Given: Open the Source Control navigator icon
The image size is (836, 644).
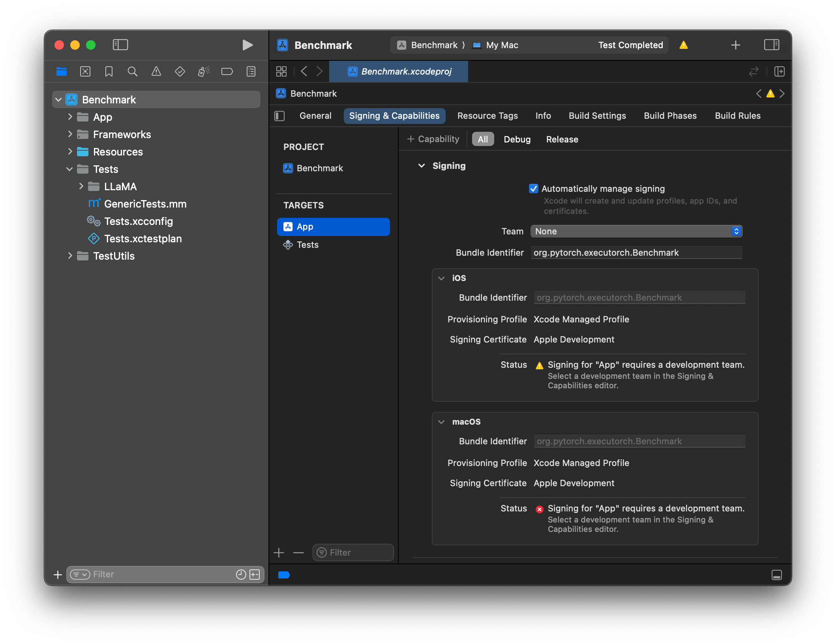Looking at the screenshot, I should click(x=85, y=71).
